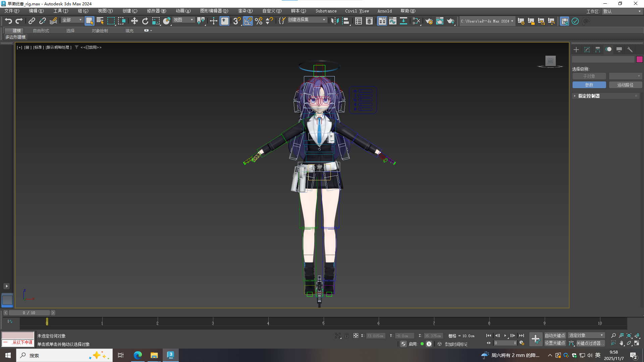The image size is (644, 362).
Task: Open Render Setup teapot icon
Action: [429, 21]
